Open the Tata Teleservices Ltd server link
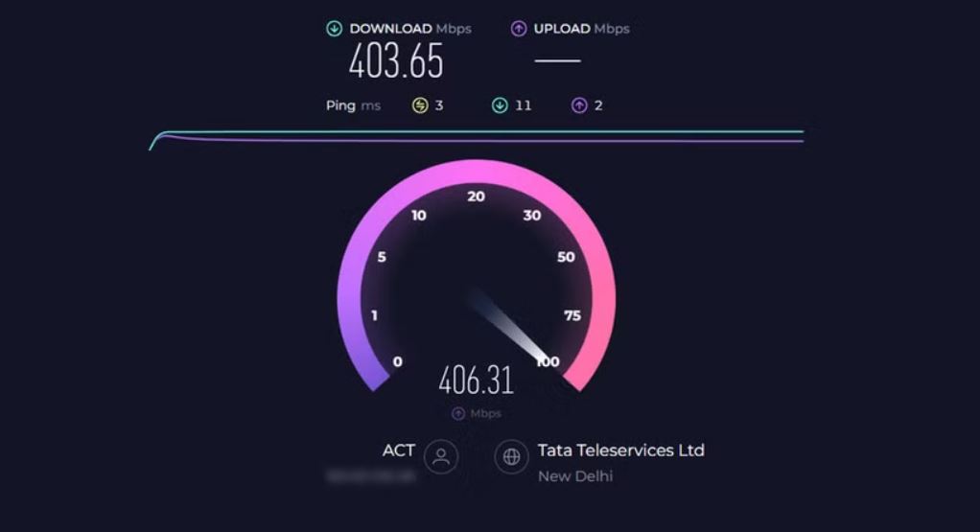Screen dimensions: 980x532 (620, 451)
